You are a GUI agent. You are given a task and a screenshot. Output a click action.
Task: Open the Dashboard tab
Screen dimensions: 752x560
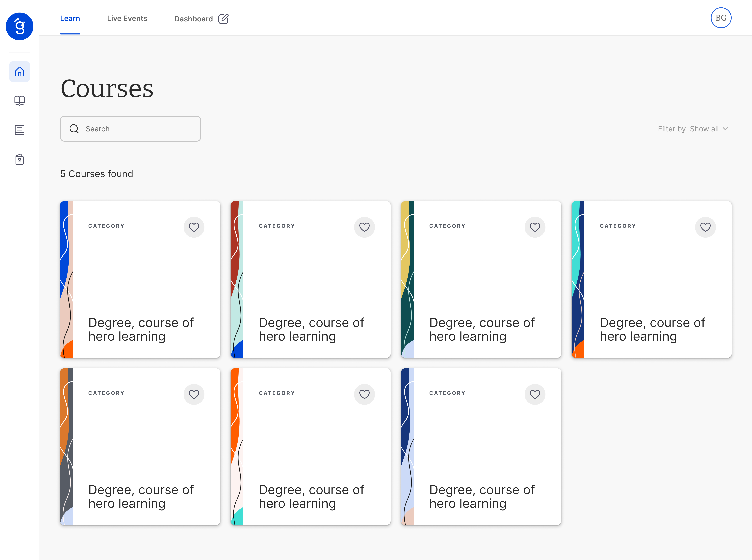pos(193,19)
